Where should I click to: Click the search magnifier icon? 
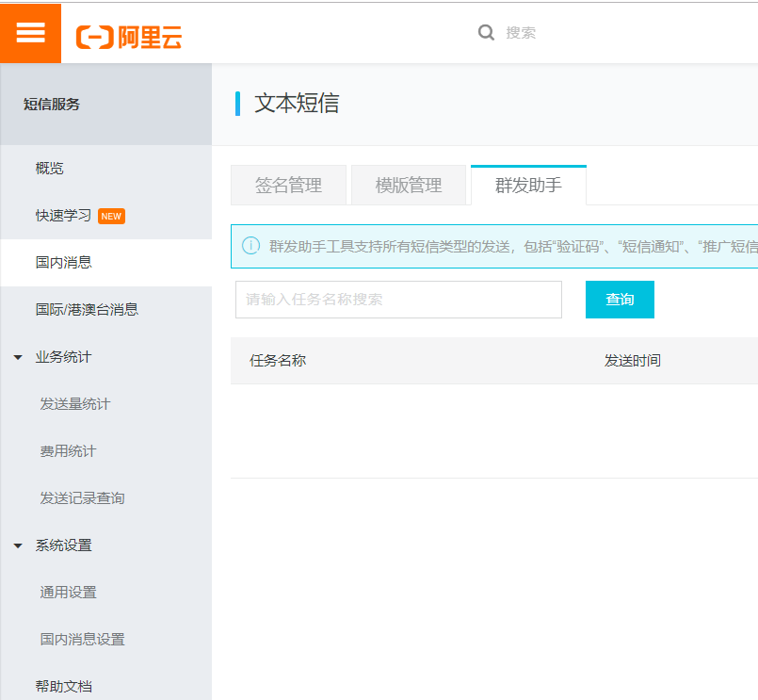[486, 32]
